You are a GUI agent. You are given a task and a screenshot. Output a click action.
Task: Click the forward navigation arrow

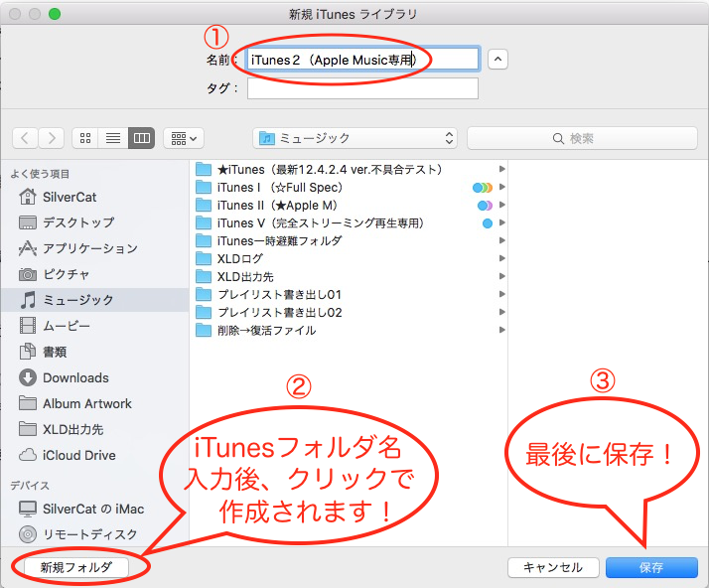click(51, 138)
